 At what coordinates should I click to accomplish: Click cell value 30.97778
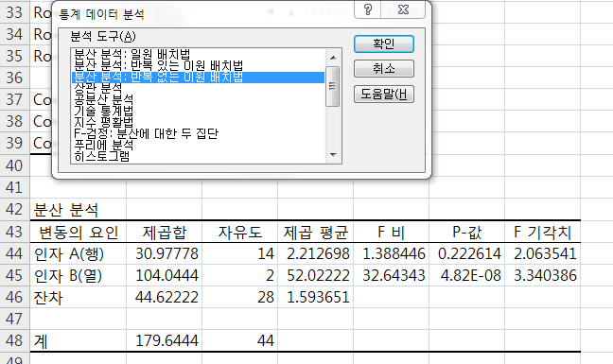[164, 254]
